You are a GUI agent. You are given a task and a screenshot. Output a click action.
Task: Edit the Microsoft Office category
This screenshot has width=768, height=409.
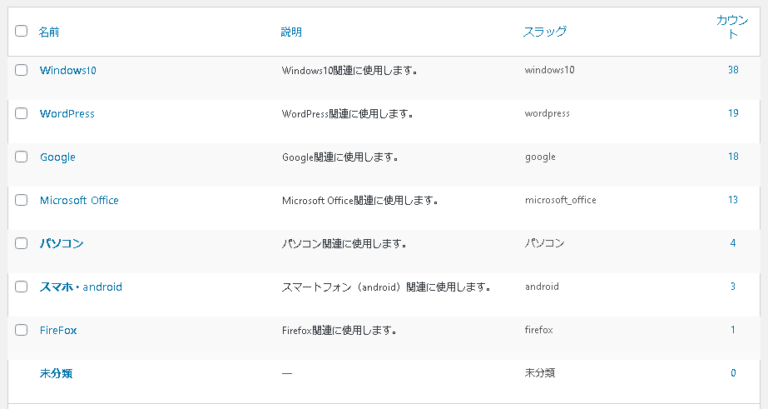click(79, 200)
